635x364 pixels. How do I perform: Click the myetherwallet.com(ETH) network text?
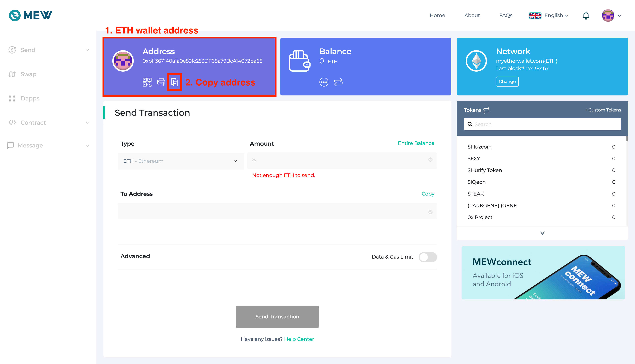coord(527,61)
